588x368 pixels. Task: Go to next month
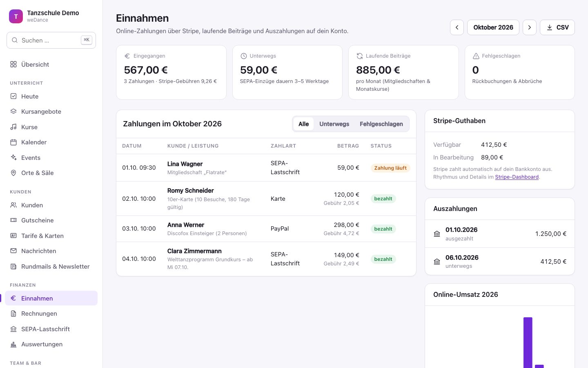530,27
